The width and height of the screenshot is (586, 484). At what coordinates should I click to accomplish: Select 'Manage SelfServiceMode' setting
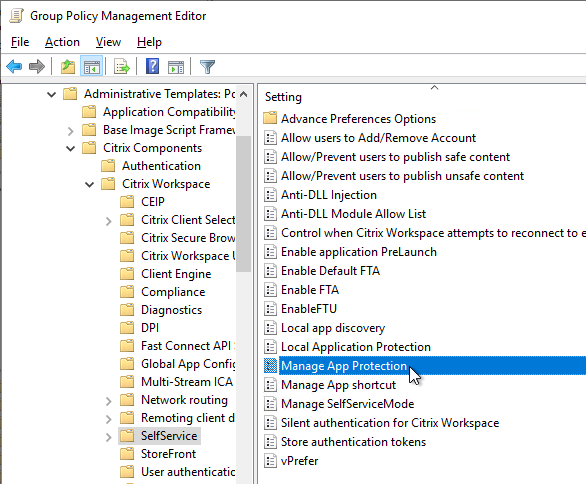tap(347, 404)
